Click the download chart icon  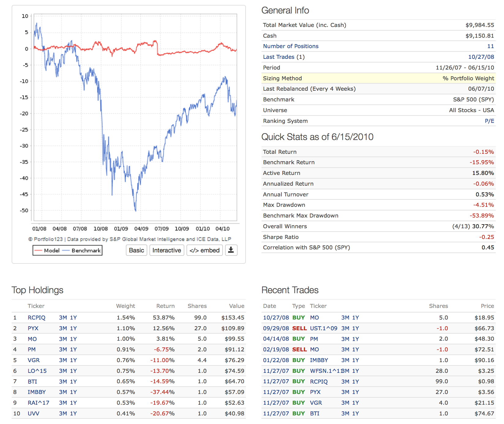[231, 250]
